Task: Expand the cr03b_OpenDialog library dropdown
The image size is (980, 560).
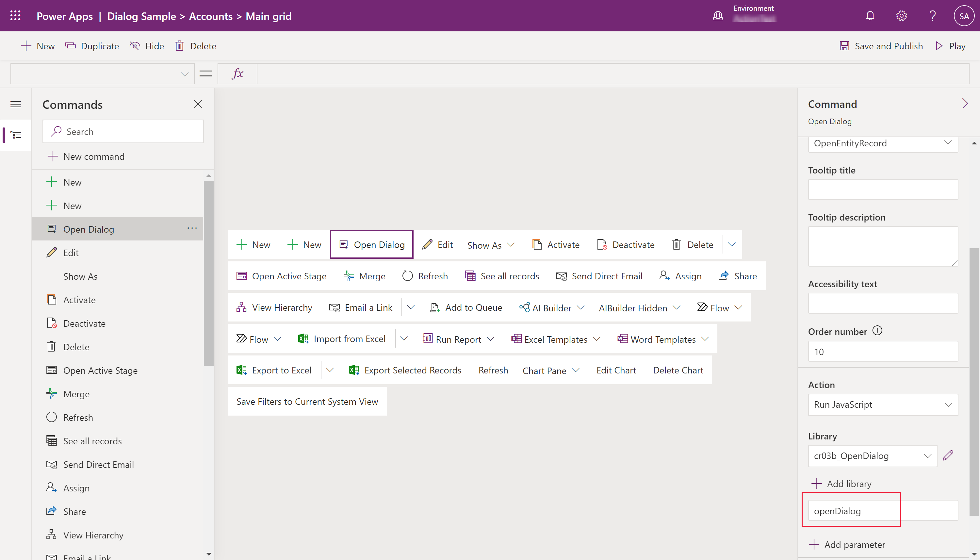Action: point(927,456)
